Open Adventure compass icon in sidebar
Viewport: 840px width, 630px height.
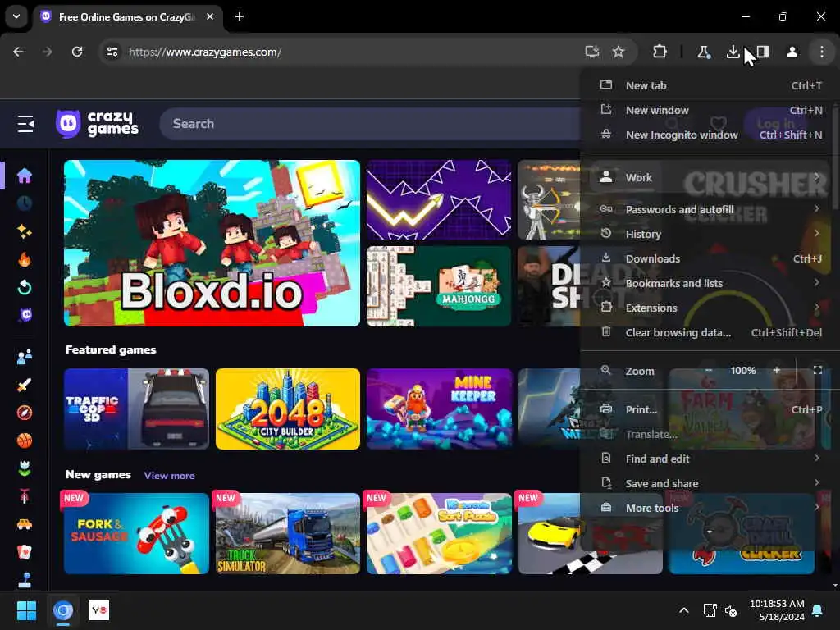24,413
